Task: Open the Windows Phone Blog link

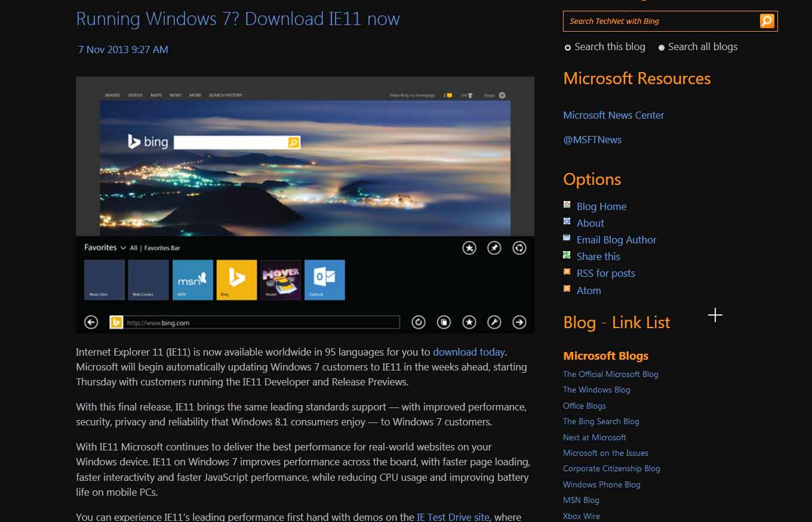Action: point(602,484)
